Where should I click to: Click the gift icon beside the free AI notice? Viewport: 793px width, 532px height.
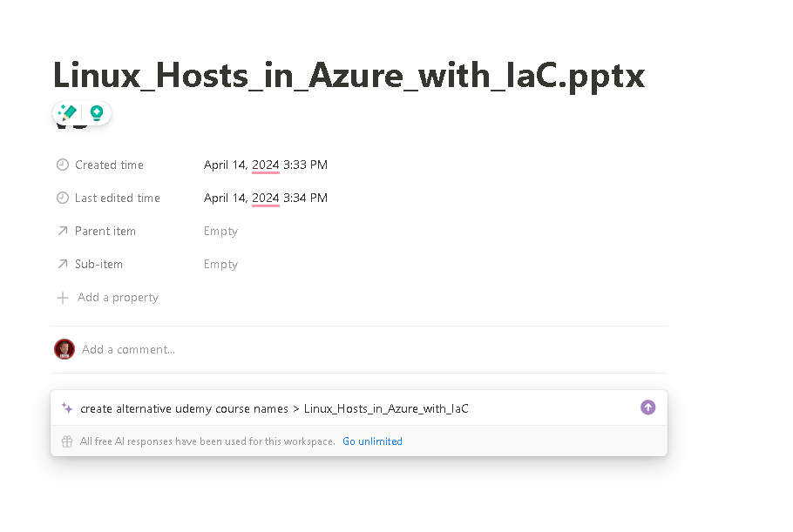(x=67, y=441)
